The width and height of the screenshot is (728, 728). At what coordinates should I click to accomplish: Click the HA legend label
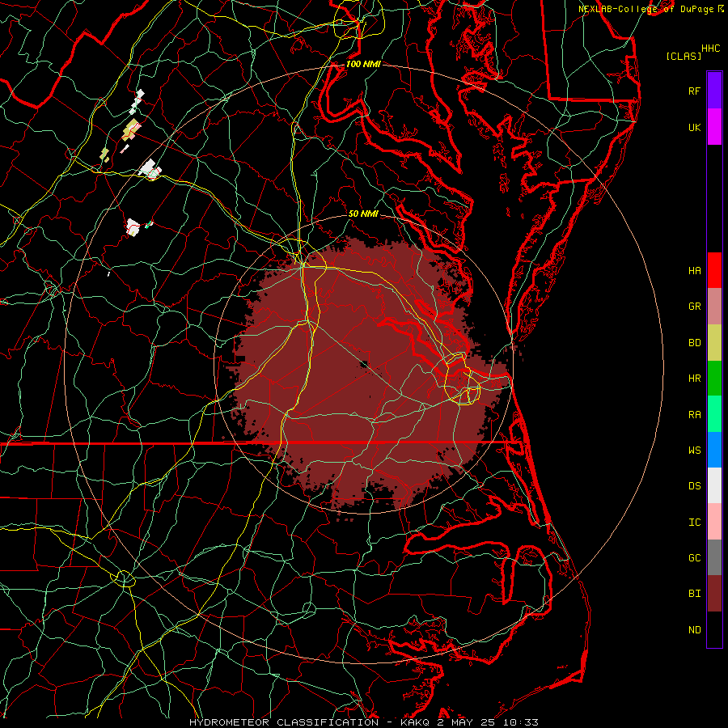(x=694, y=270)
